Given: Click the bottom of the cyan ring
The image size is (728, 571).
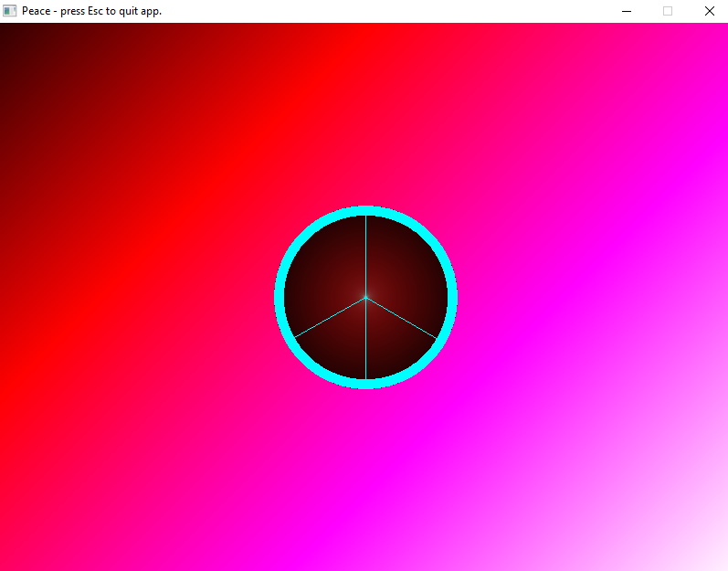Looking at the screenshot, I should [365, 384].
